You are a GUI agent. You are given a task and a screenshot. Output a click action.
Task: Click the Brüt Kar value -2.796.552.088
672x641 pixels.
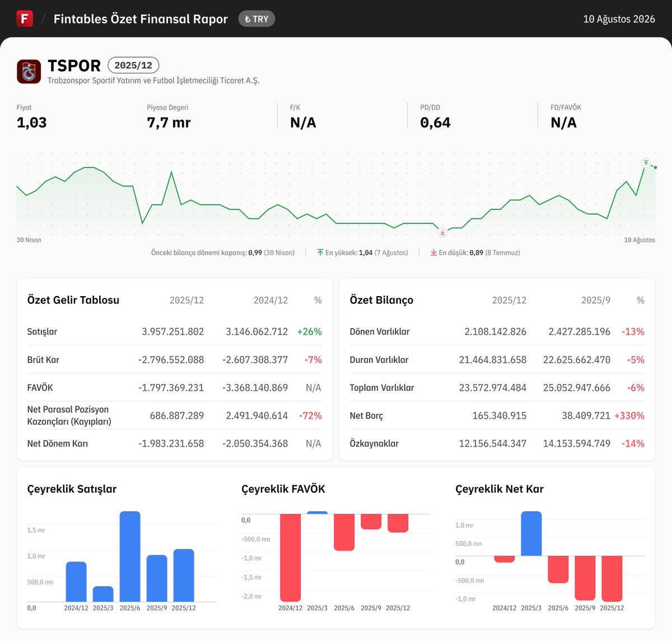click(x=171, y=359)
